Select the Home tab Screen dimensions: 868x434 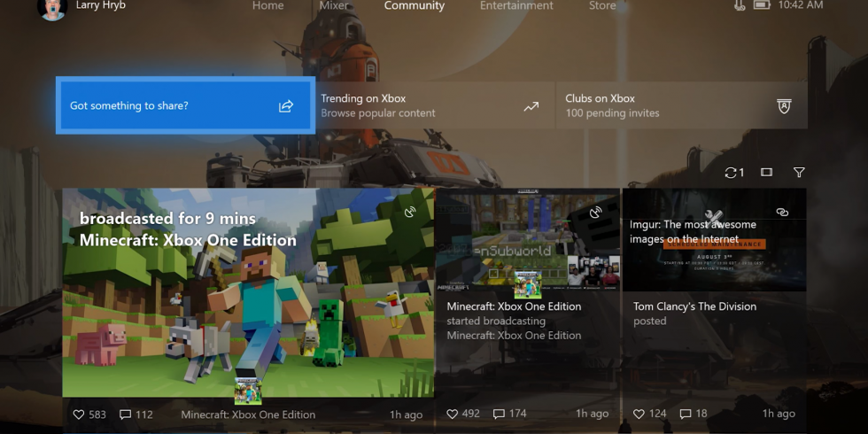[267, 5]
